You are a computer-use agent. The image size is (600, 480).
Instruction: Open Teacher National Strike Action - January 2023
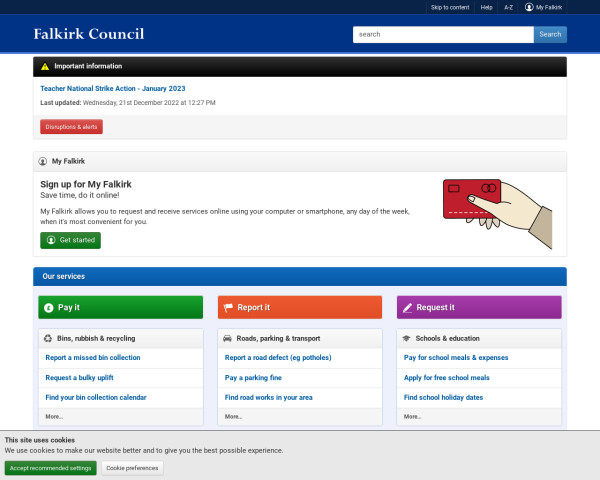tap(113, 88)
